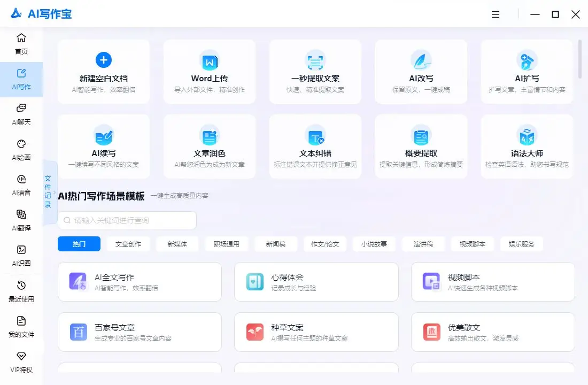Expand the 文件记录 side panel
Viewport: 588px width, 385px height.
[50, 192]
